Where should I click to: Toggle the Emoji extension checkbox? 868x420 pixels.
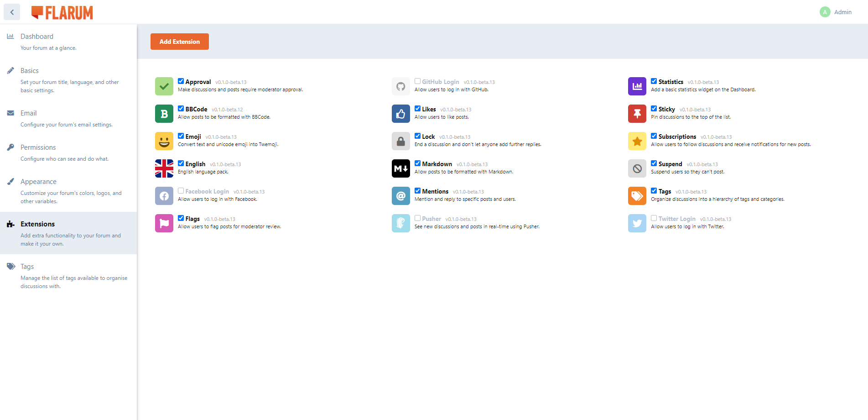[x=181, y=136]
